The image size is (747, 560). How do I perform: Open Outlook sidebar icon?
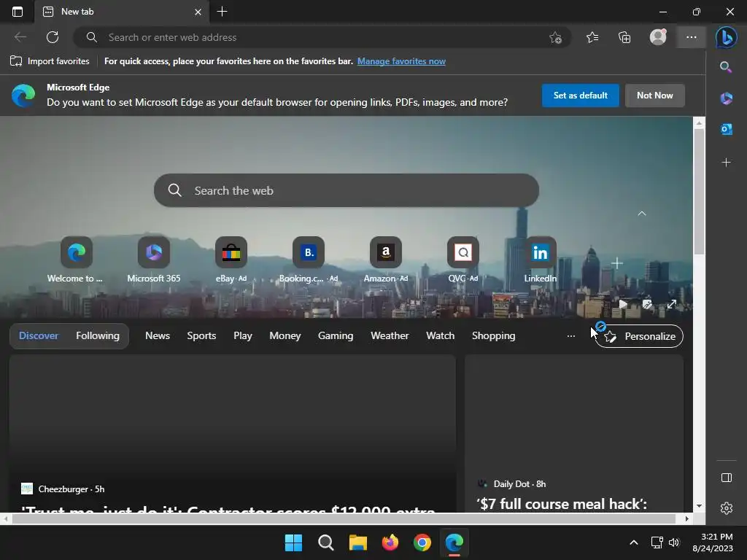point(726,129)
